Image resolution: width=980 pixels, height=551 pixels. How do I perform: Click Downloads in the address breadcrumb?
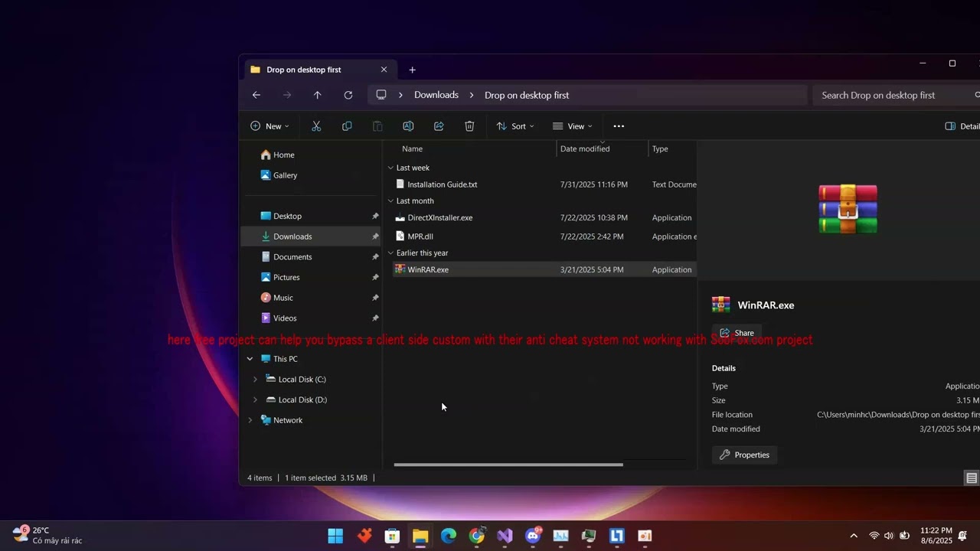[x=436, y=95]
